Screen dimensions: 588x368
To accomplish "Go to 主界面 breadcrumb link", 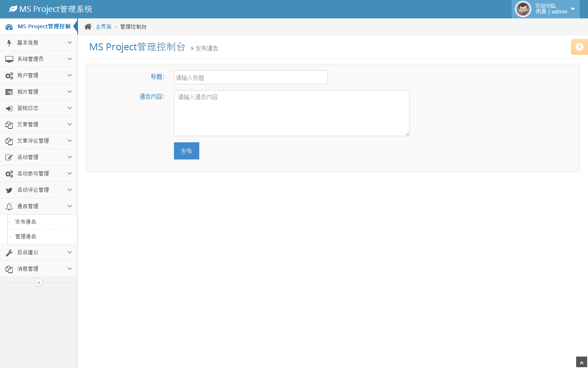I will click(103, 27).
